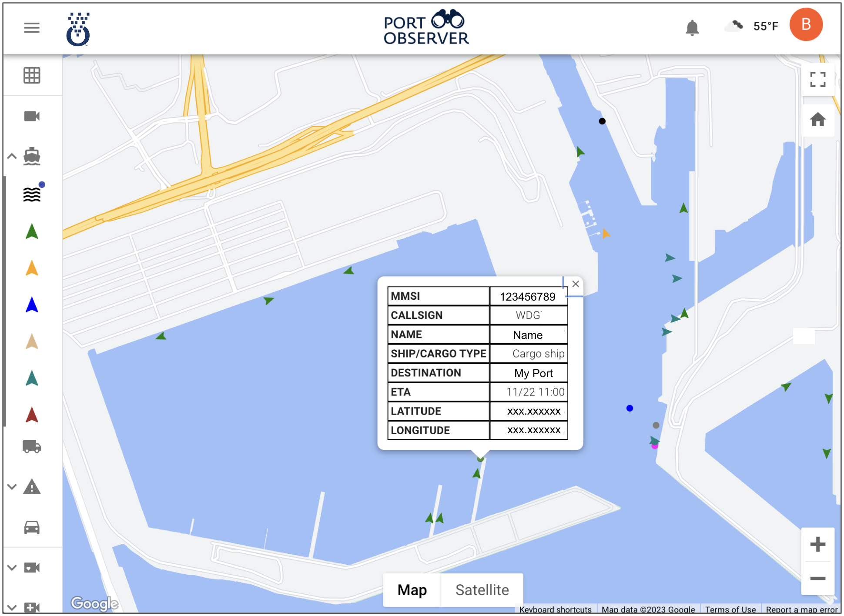Click the LATITUDE value cell
The width and height of the screenshot is (844, 616).
[x=528, y=411]
